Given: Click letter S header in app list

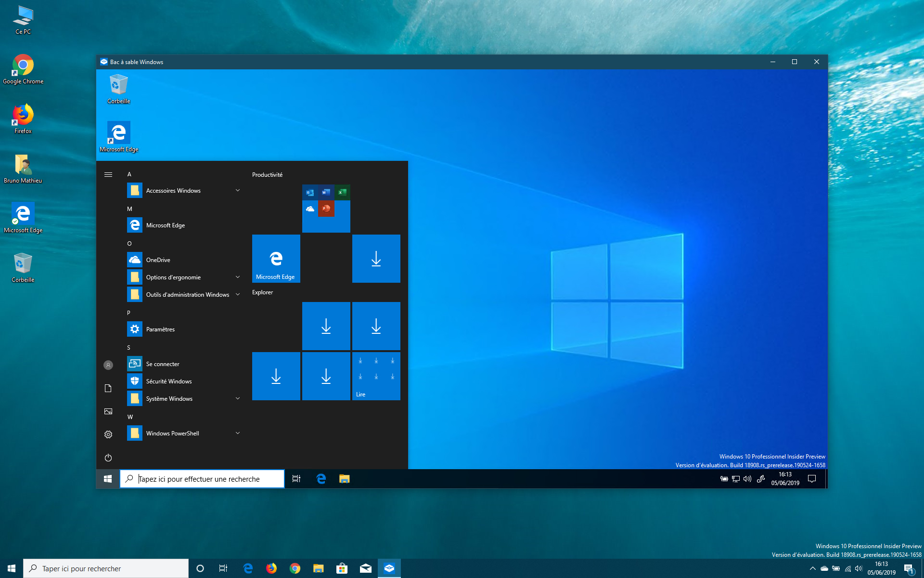Looking at the screenshot, I should coord(128,348).
